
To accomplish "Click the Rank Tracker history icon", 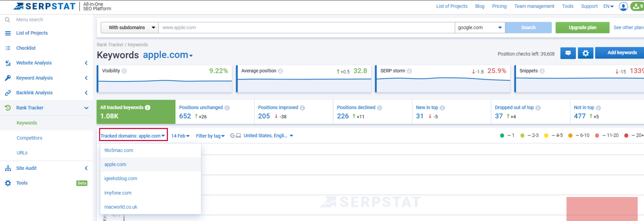I will point(8,108).
